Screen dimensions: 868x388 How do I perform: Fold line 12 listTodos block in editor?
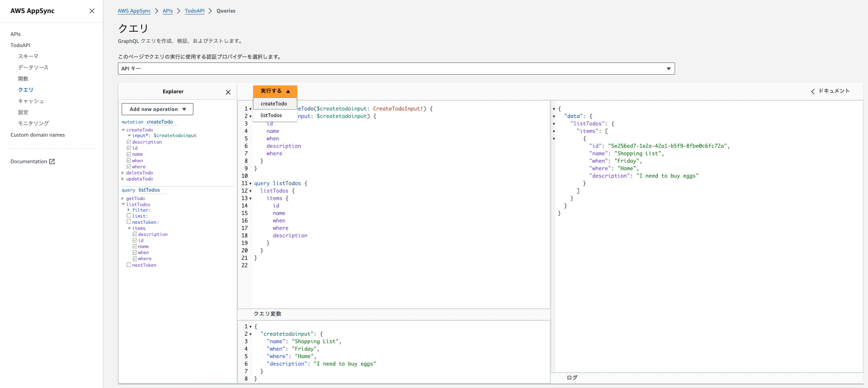[x=250, y=191]
